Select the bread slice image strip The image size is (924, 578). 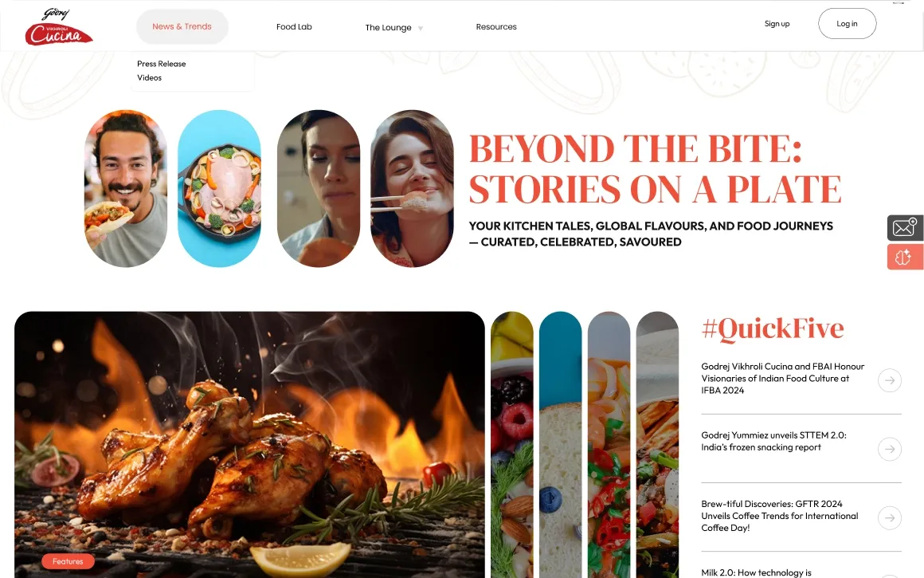561,445
